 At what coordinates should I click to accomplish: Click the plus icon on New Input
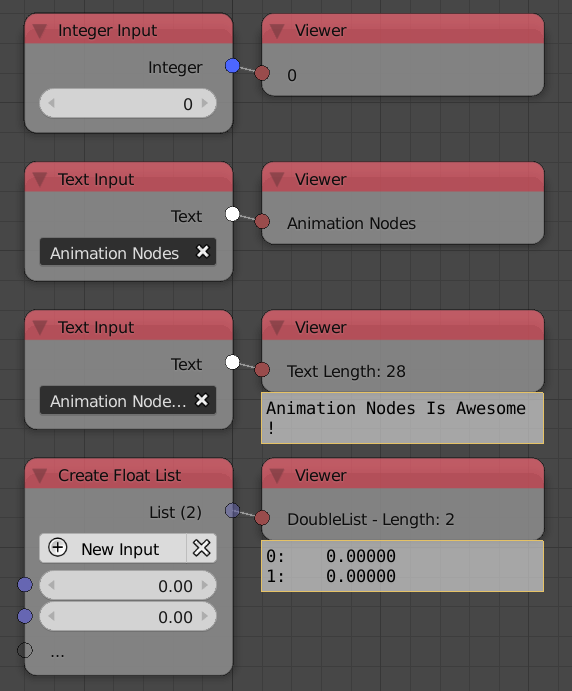click(x=58, y=548)
